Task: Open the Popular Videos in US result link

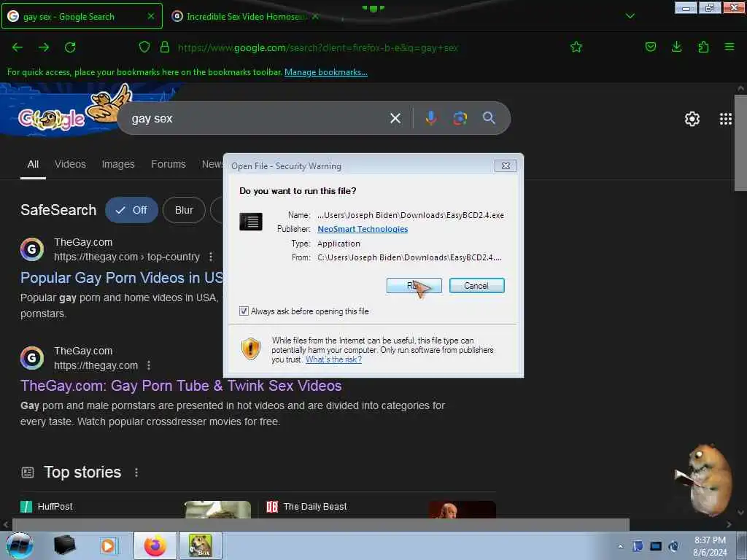Action: 122,278
